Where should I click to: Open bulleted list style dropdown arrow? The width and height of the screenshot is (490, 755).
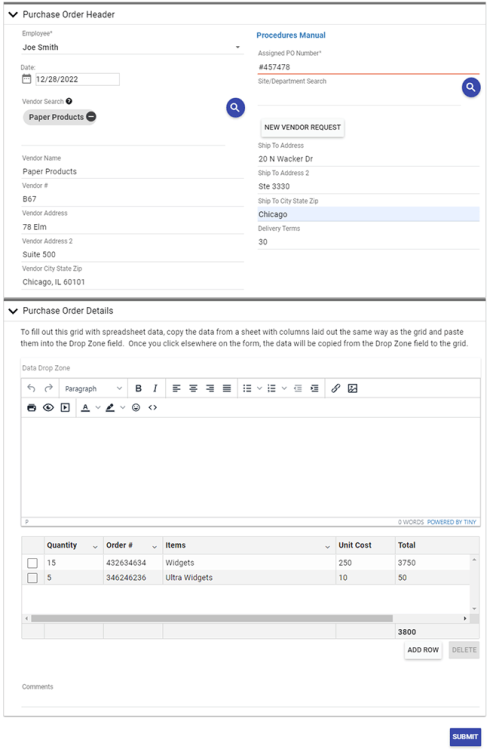click(x=259, y=388)
